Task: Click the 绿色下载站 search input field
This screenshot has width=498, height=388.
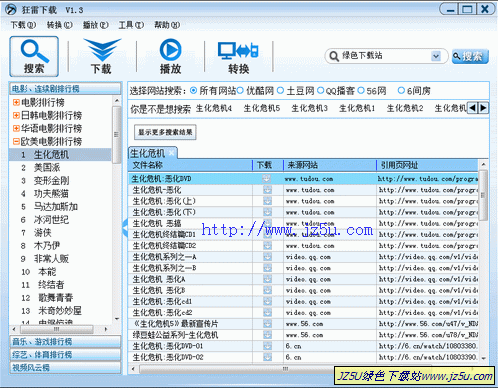Action: pyautogui.click(x=385, y=56)
